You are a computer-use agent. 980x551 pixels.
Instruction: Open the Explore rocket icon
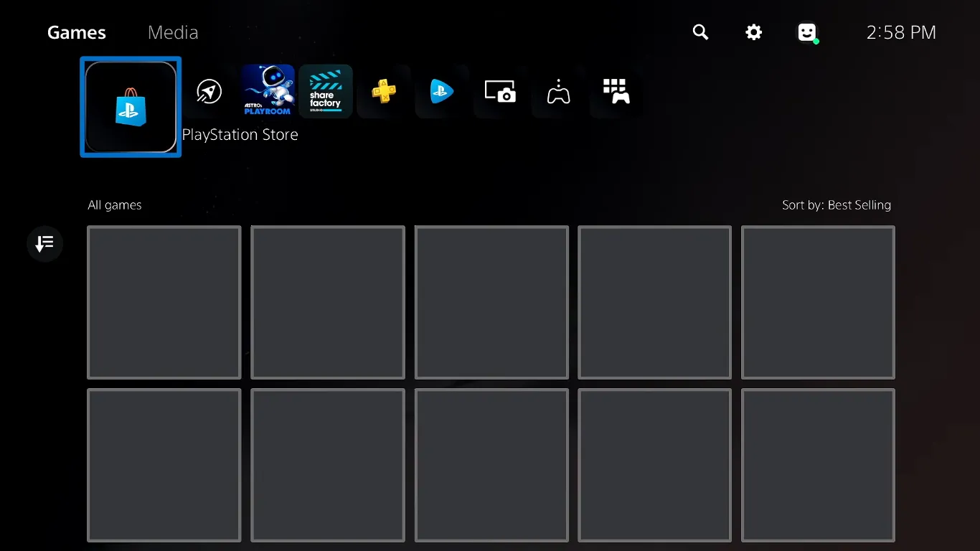(x=209, y=91)
